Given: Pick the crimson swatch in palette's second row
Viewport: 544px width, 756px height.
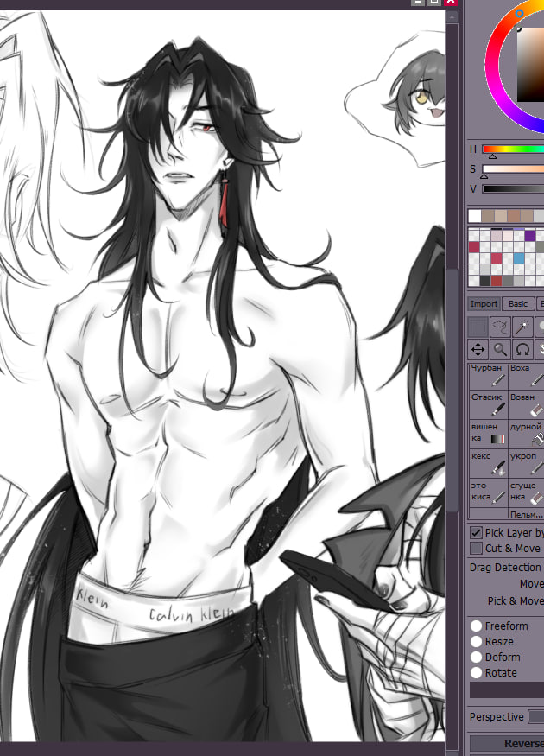Looking at the screenshot, I should (x=474, y=247).
